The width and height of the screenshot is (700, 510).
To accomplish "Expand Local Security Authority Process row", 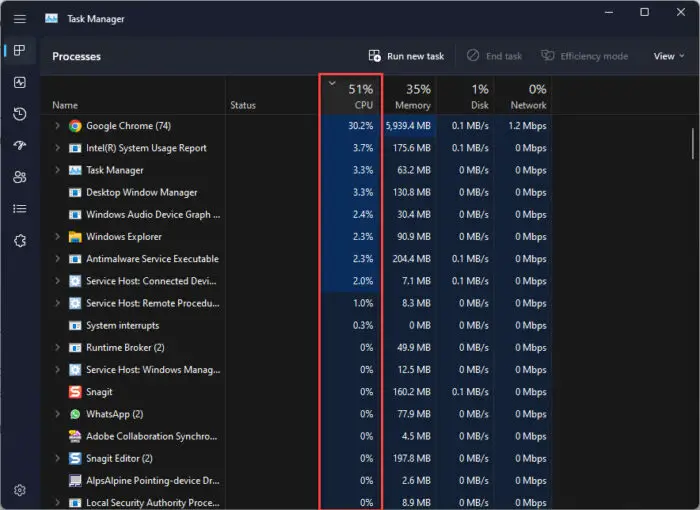I will [x=57, y=502].
